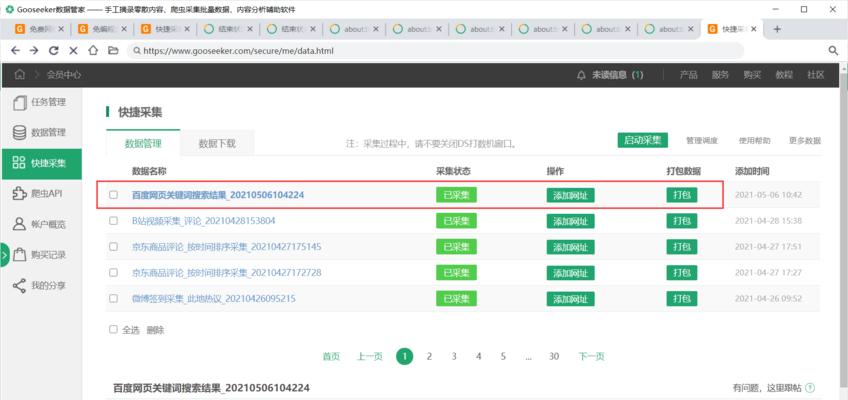The width and height of the screenshot is (848, 400).
Task: Click 已采集 status for 百度网页关键词搜索结果 row
Action: coord(456,195)
